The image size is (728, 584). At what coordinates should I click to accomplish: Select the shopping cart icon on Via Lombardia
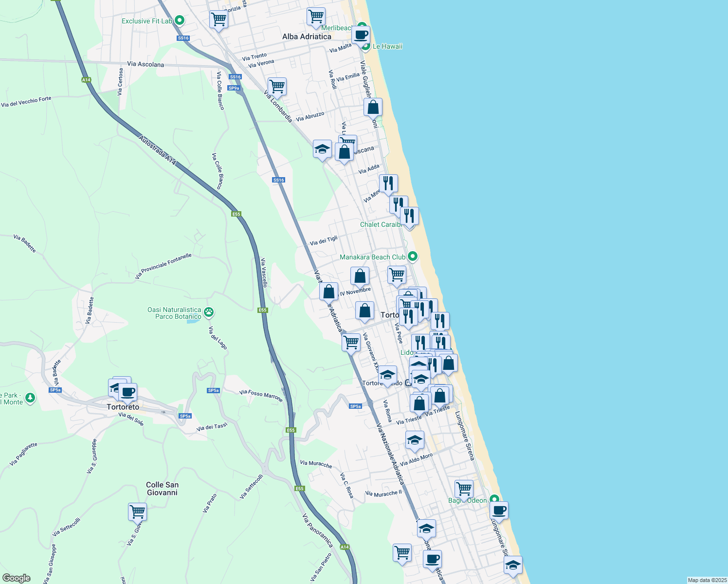tap(277, 87)
